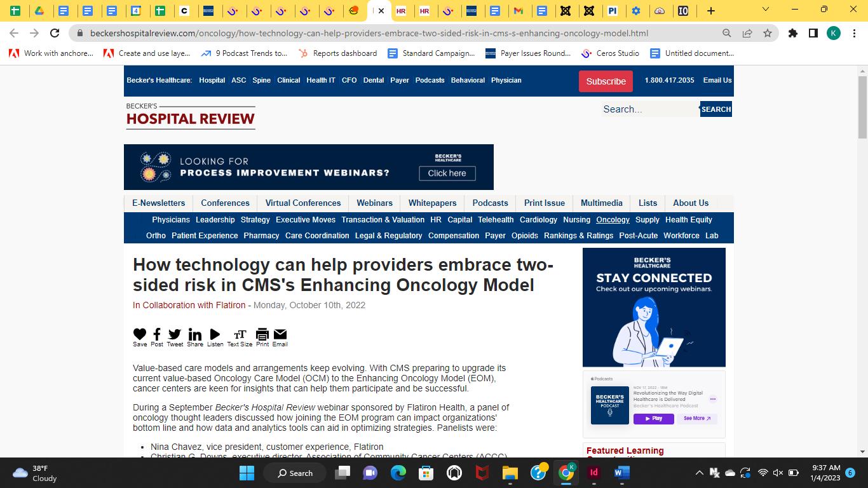Screen dimensions: 868x488
Task: Open the Webinars menu
Action: [375, 203]
